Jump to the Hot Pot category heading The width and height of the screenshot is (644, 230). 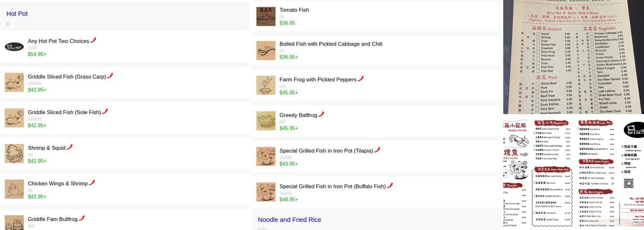[17, 14]
